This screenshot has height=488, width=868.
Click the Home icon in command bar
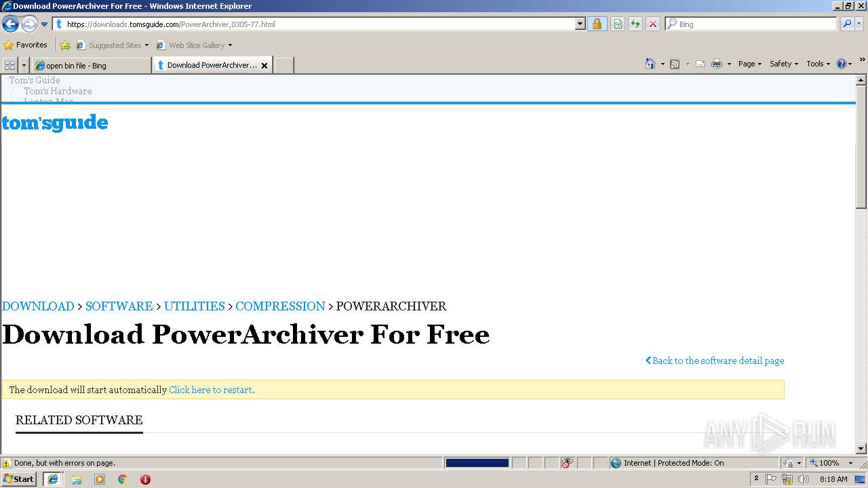tap(650, 64)
